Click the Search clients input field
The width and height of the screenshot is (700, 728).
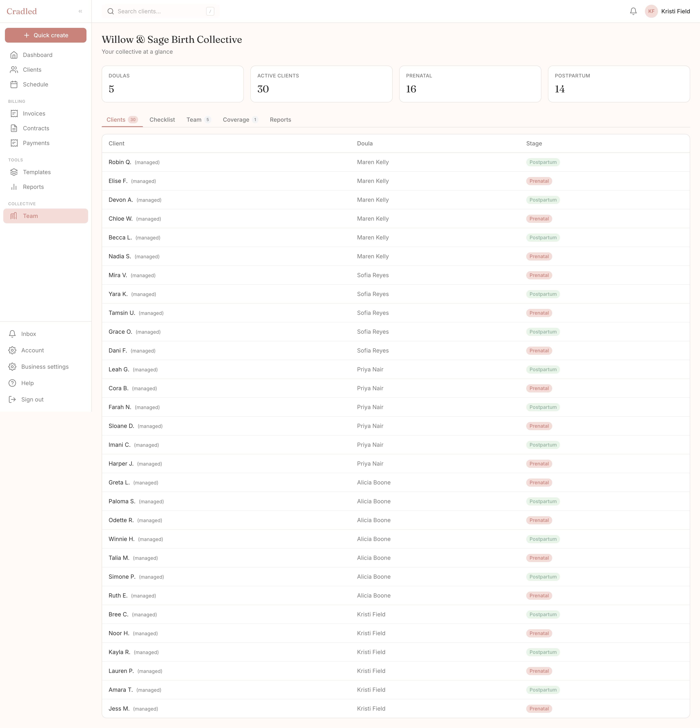(x=160, y=11)
